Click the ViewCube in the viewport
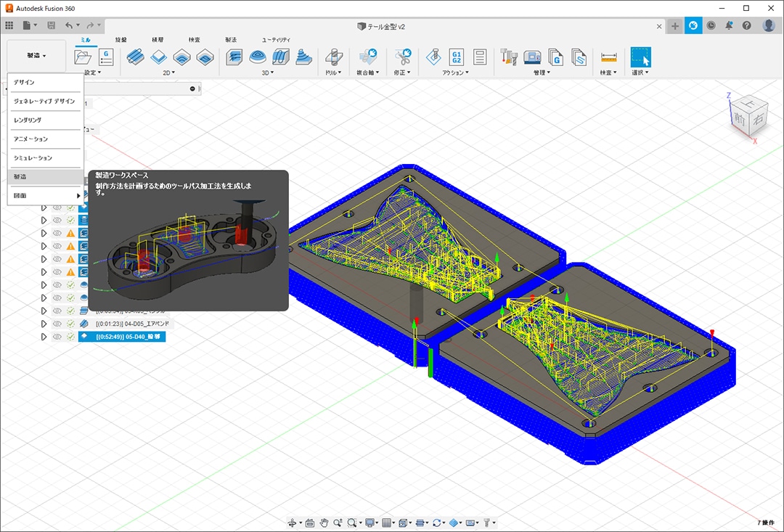 click(748, 116)
